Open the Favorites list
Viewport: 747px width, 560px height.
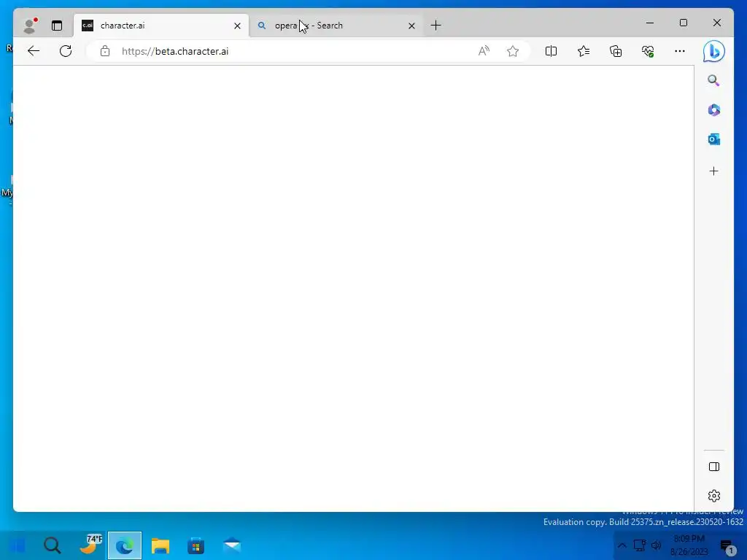583,51
